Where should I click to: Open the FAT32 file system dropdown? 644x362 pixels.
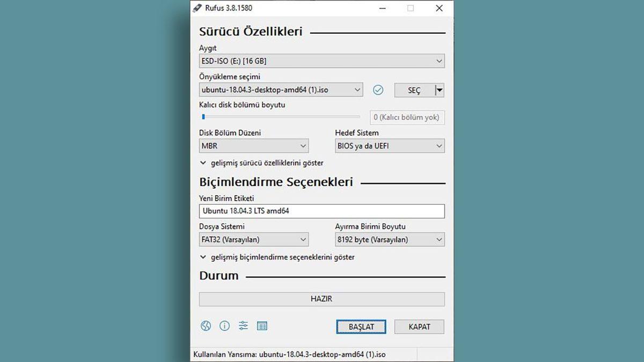[253, 239]
